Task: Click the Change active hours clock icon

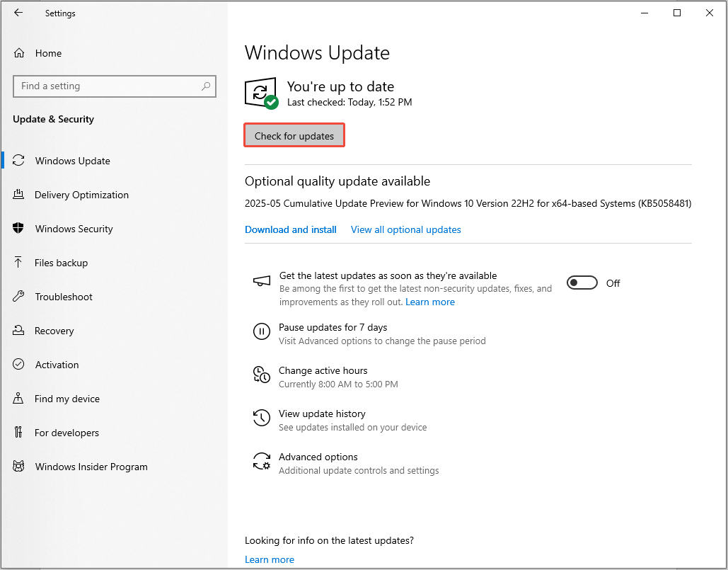Action: tap(261, 375)
